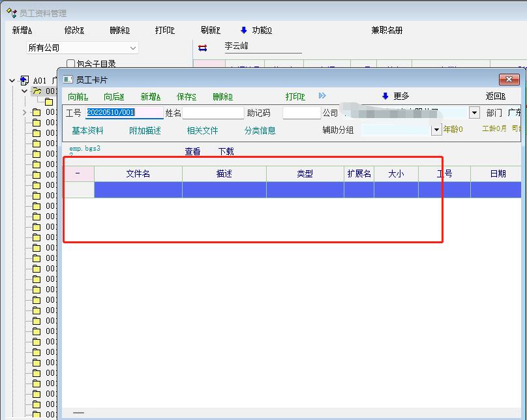Screen dimensions: 527x420
Task: Click the 员工资料管理 app title icon
Action: tap(11, 12)
